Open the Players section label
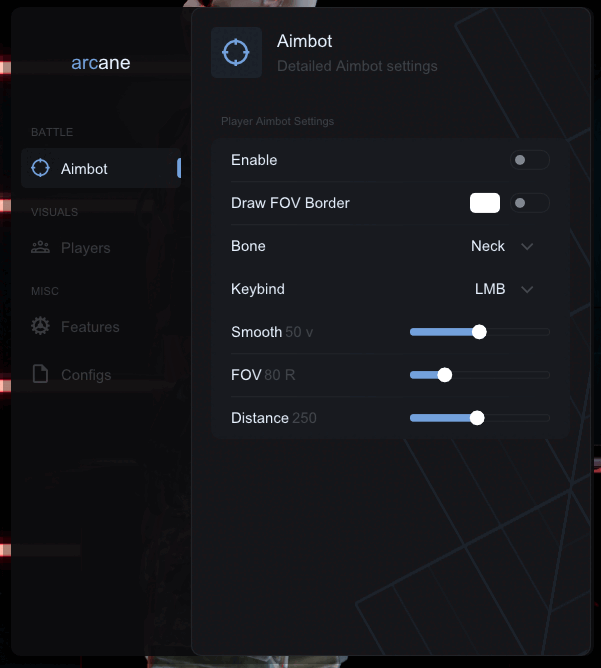The width and height of the screenshot is (601, 668). (86, 248)
